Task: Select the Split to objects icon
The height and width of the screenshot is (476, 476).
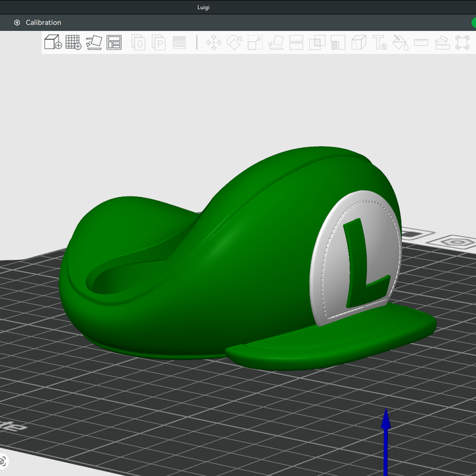Action: [x=138, y=43]
